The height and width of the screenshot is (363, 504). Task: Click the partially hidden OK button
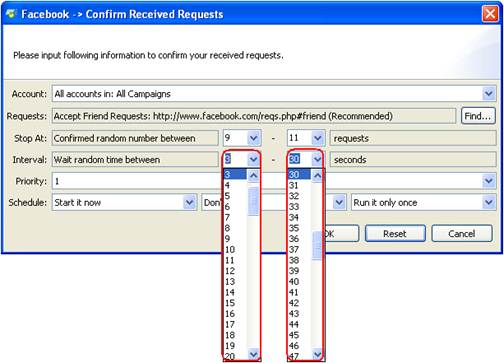pyautogui.click(x=341, y=233)
